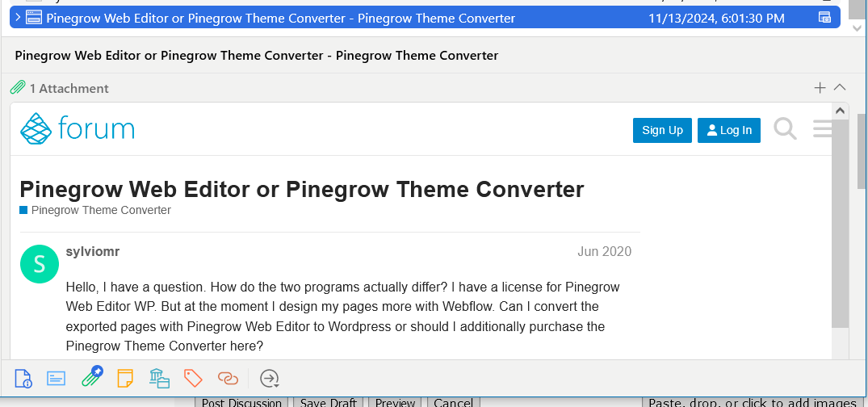Click the sylviomr green avatar
Image resolution: width=868 pixels, height=407 pixels.
pos(40,264)
